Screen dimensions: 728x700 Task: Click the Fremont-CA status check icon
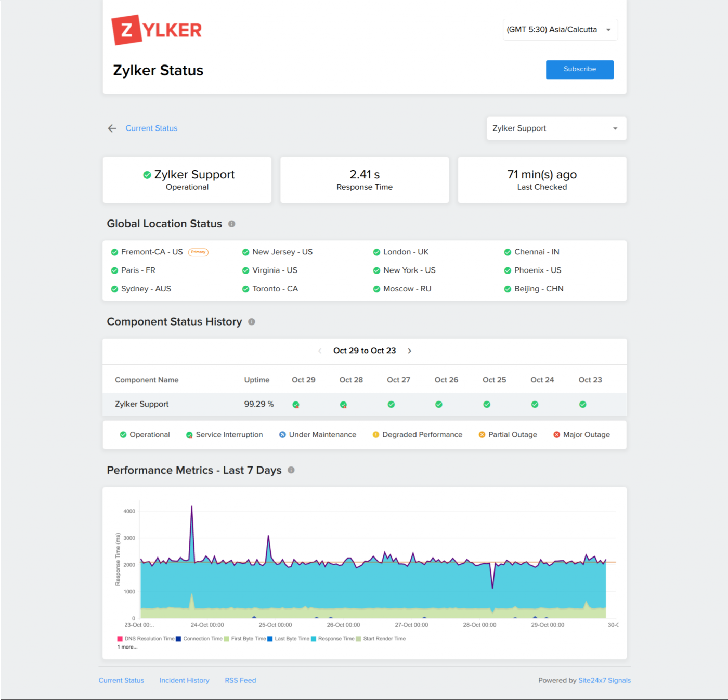pyautogui.click(x=114, y=252)
